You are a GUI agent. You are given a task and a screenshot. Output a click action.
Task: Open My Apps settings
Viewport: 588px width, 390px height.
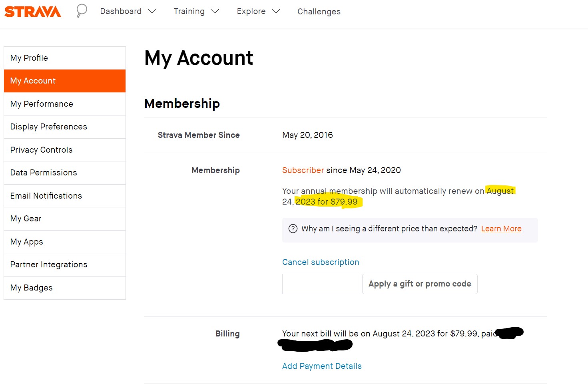pyautogui.click(x=65, y=242)
